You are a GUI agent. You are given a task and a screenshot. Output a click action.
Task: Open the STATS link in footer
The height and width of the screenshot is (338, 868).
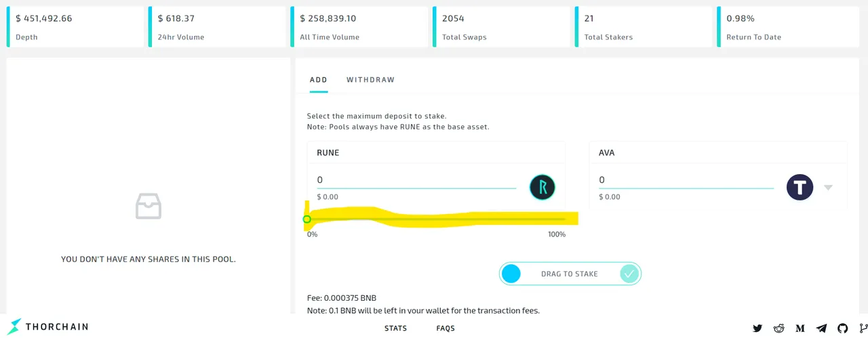pyautogui.click(x=395, y=329)
